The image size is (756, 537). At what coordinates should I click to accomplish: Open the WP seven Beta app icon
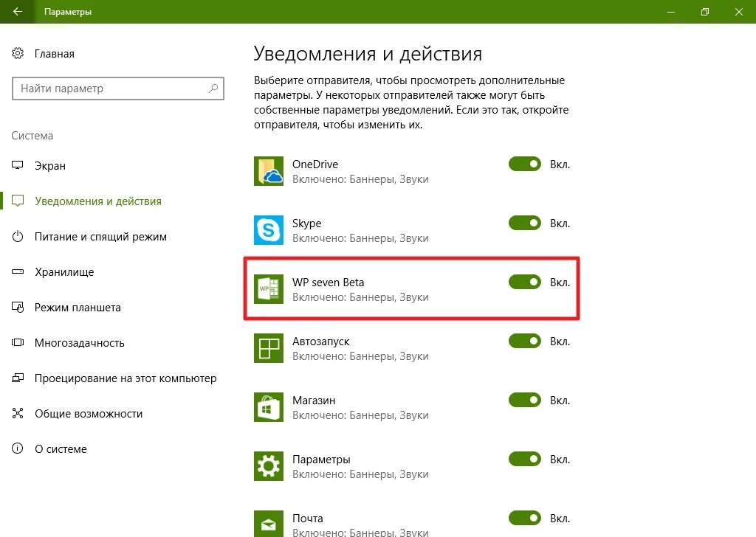click(x=269, y=289)
